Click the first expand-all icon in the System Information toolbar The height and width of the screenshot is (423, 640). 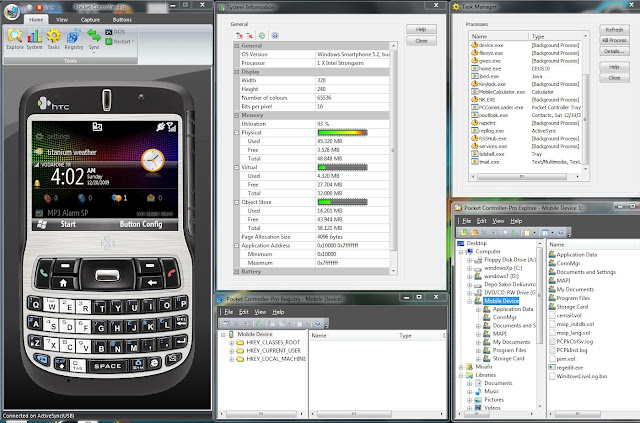(x=239, y=36)
